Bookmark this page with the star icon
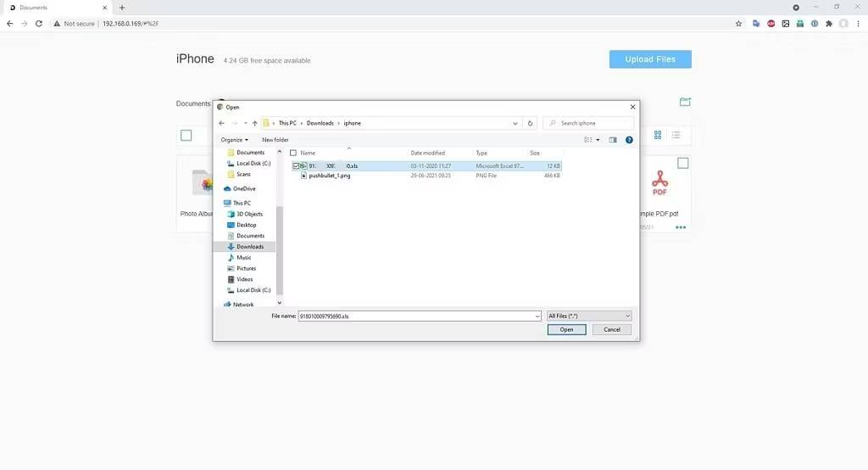 [738, 24]
